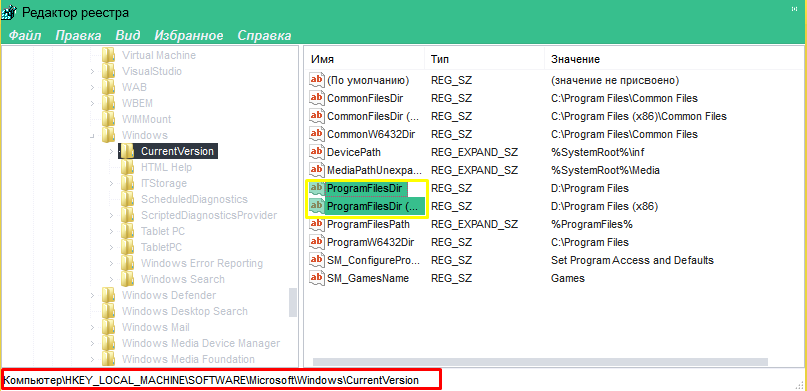The width and height of the screenshot is (807, 391).
Task: Expand the Windows Error Reporting node
Action: (111, 263)
